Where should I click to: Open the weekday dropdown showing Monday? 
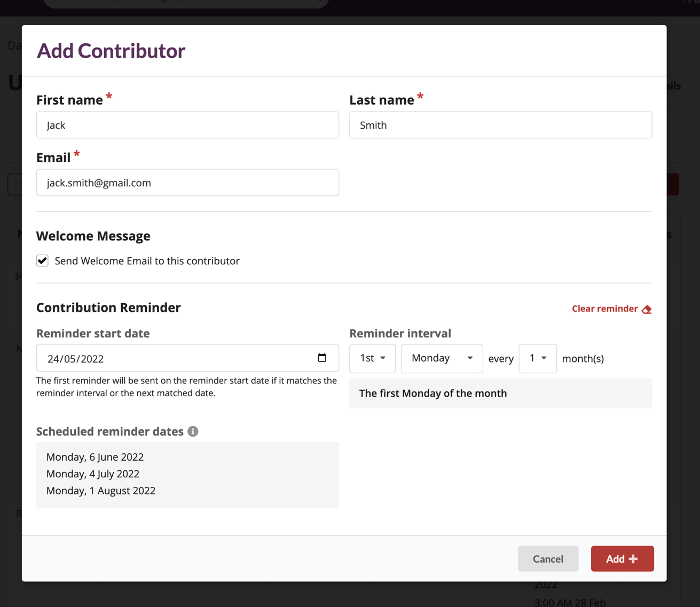(442, 358)
